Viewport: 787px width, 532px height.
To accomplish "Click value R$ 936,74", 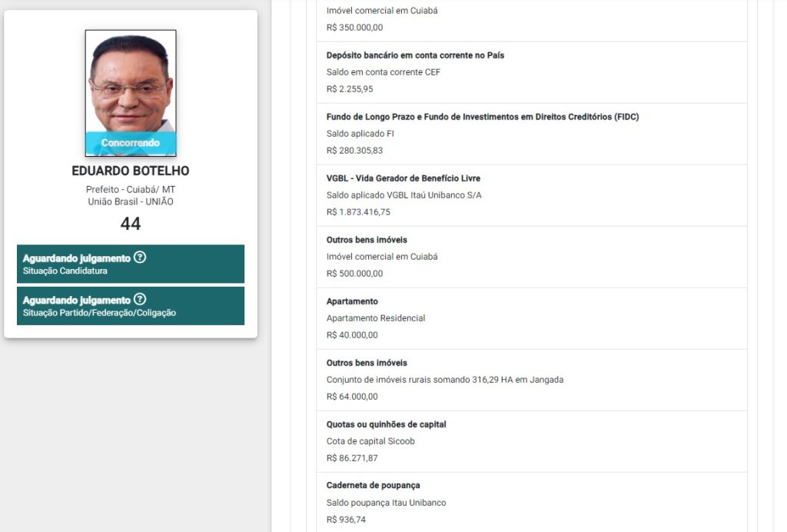I will tap(346, 520).
